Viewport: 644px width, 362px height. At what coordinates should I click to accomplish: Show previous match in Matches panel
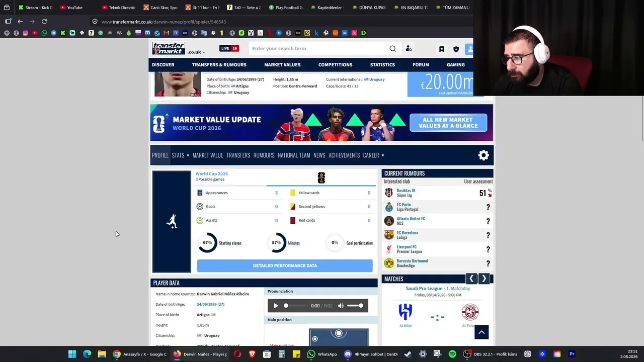pos(471,279)
